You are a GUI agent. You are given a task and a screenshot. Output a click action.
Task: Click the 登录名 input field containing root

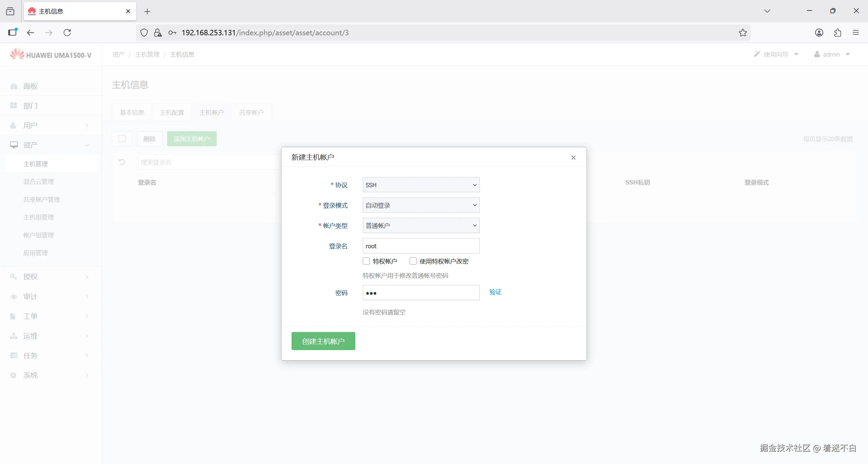(421, 246)
